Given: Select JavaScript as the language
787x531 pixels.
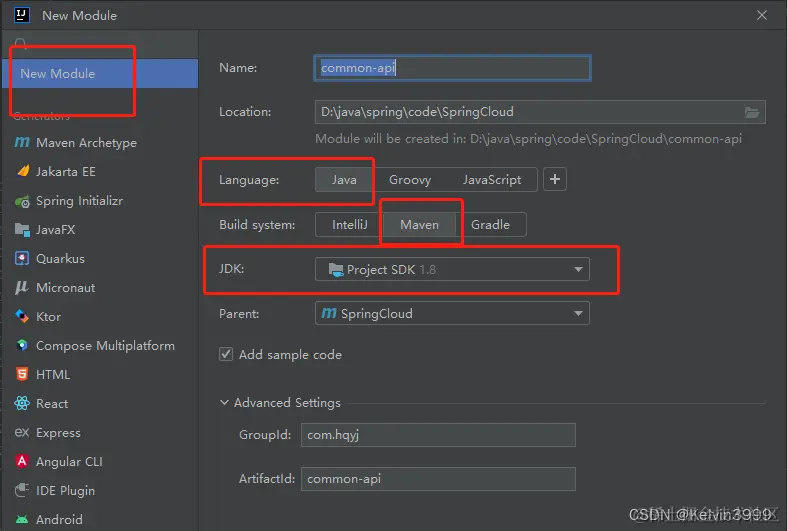Looking at the screenshot, I should 491,180.
